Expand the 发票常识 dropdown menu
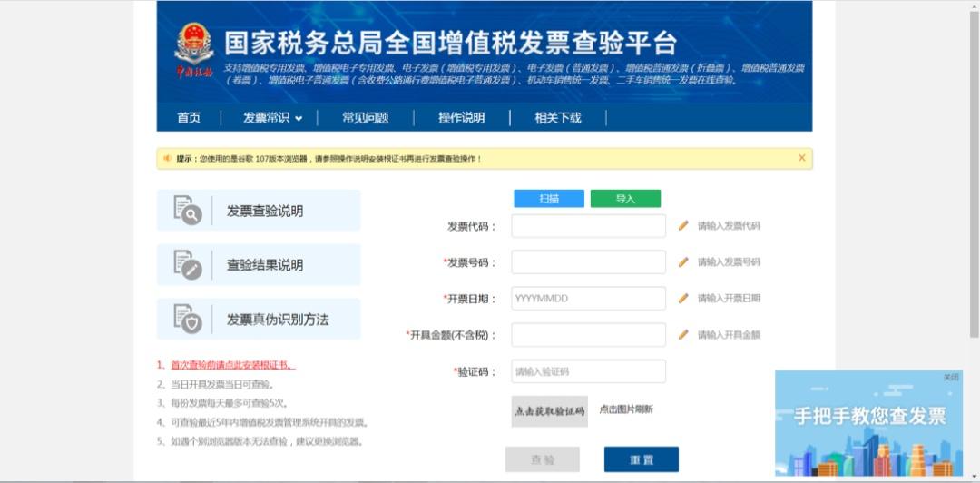Screen dimensions: 980x483 click(272, 118)
